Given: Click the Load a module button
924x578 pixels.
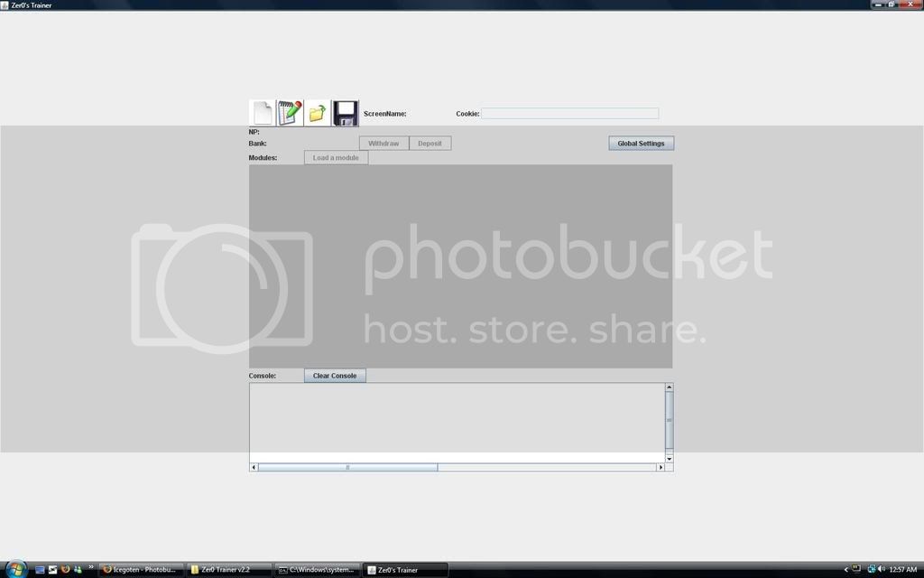Looking at the screenshot, I should click(336, 158).
